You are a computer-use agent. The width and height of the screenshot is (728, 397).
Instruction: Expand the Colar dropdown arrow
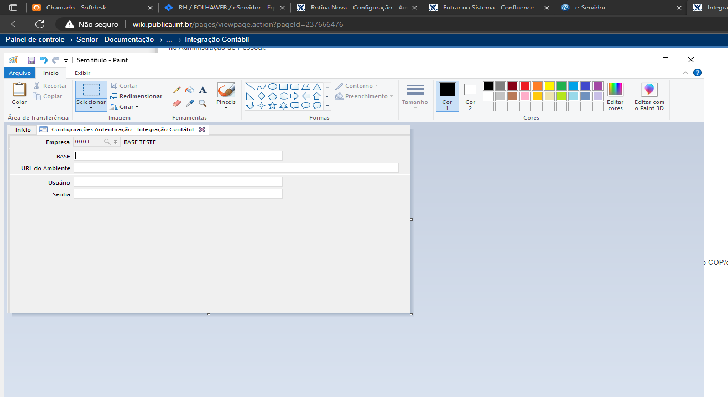click(x=19, y=107)
